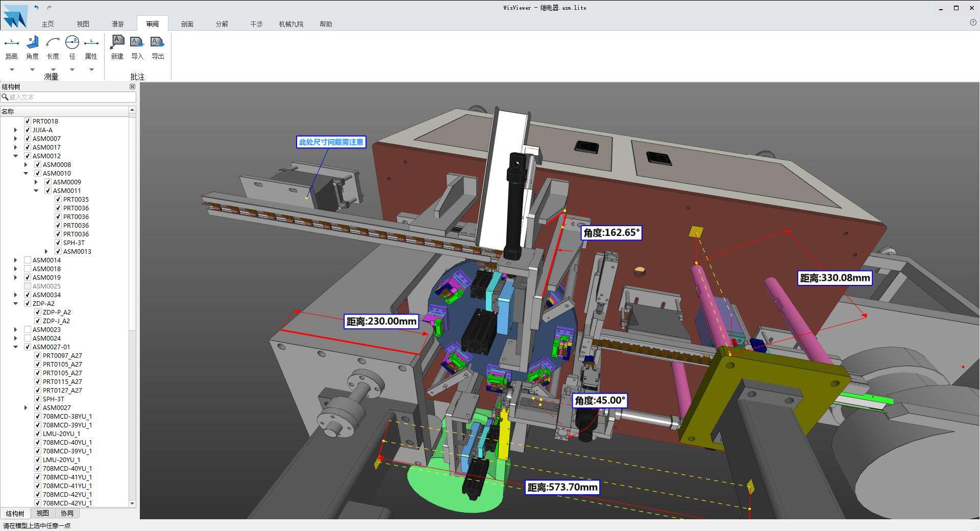Select the 角度:45.00° measurement label

coord(600,400)
